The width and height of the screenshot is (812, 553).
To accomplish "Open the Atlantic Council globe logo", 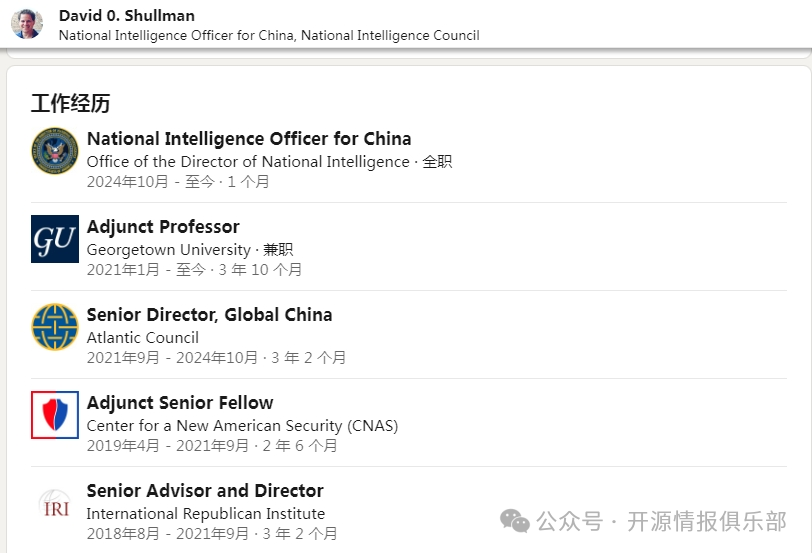I will pos(55,327).
